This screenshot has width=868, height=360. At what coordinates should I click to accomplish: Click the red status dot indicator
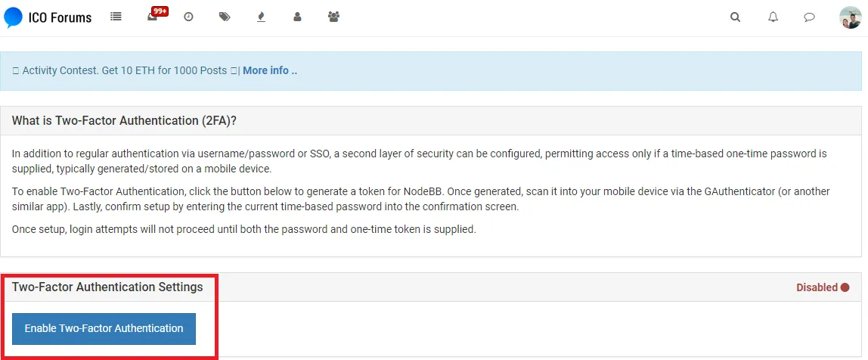(845, 287)
